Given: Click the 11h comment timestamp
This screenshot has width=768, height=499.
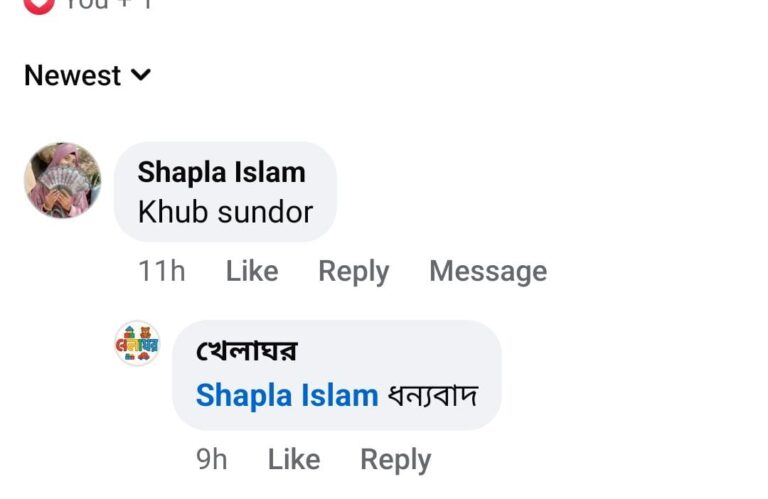Looking at the screenshot, I should (x=161, y=271).
